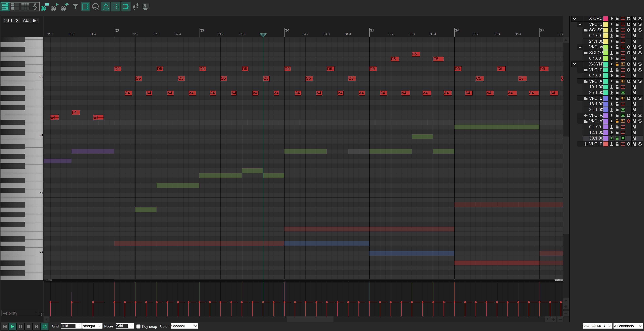Switch to named notes view mode

(15, 7)
